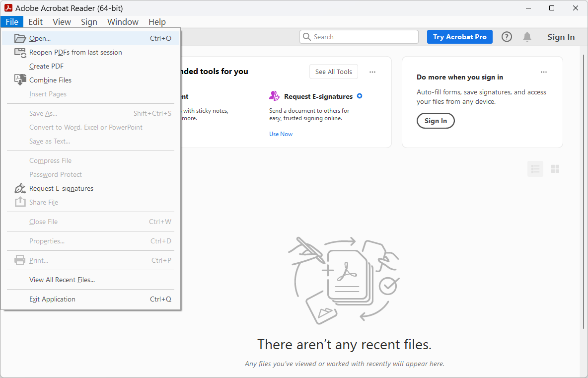
Task: Open the Help question mark icon
Action: (x=506, y=36)
